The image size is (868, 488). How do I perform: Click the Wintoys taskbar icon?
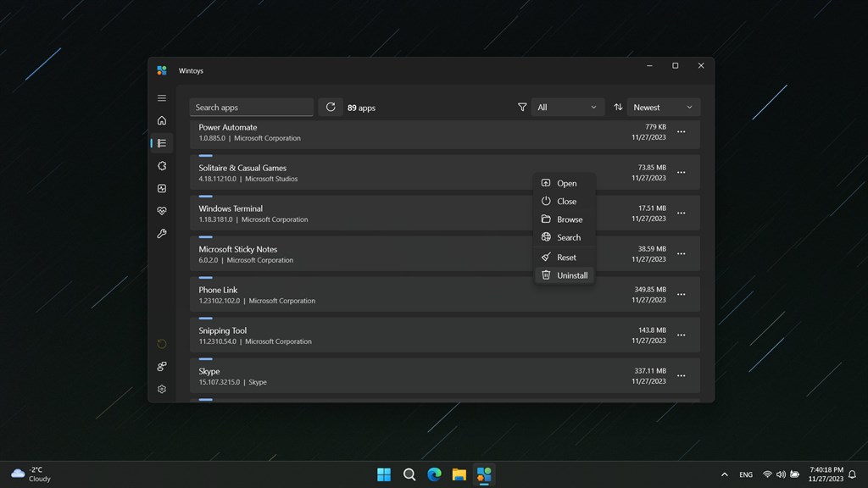point(484,474)
